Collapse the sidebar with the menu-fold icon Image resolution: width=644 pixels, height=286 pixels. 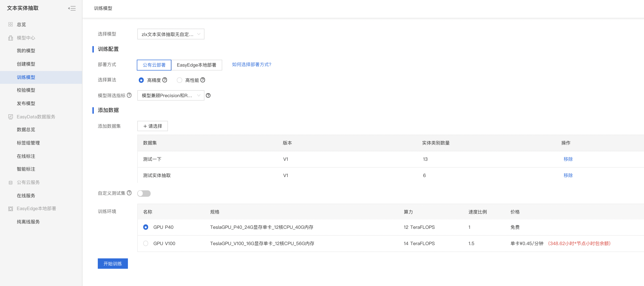pyautogui.click(x=72, y=8)
